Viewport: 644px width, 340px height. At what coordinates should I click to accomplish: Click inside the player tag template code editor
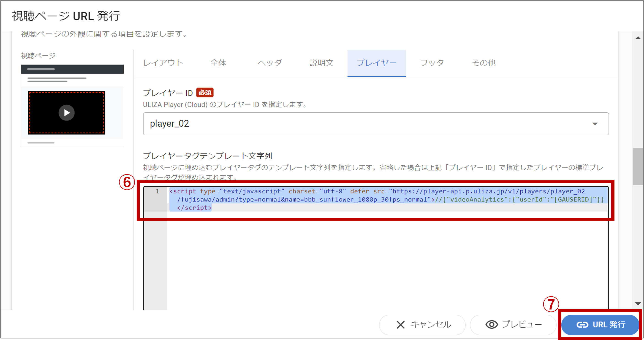tap(376, 248)
